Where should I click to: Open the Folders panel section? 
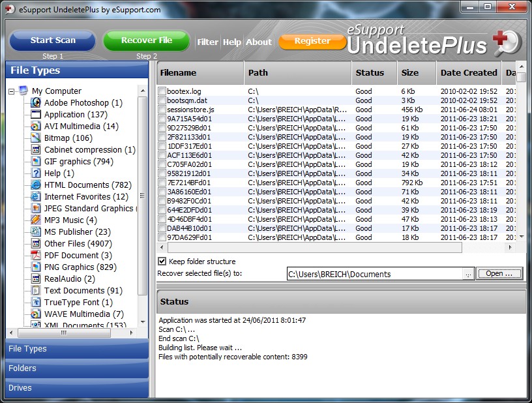(x=77, y=368)
